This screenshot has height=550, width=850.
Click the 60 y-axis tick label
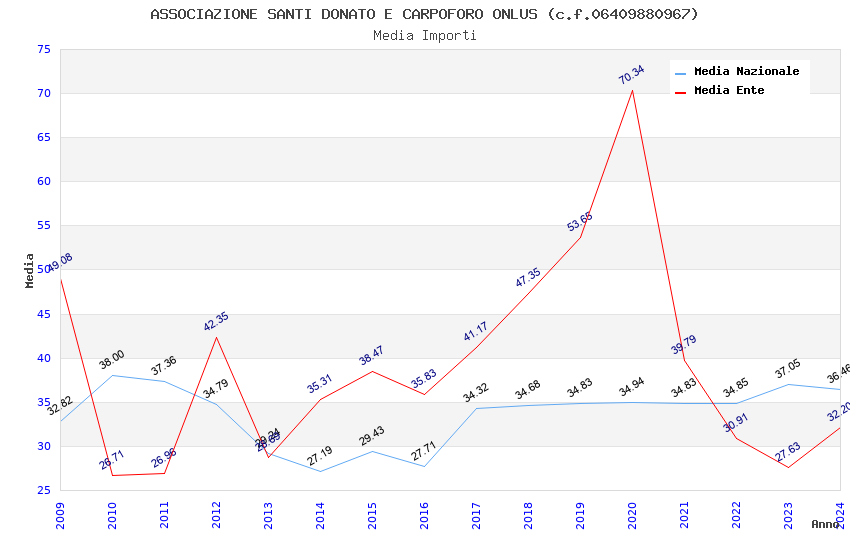pyautogui.click(x=44, y=181)
